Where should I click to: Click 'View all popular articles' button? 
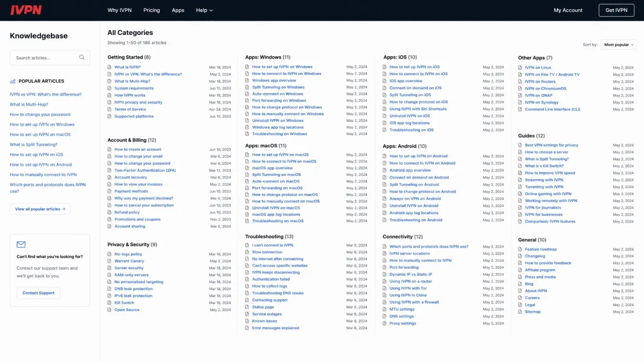(40, 209)
